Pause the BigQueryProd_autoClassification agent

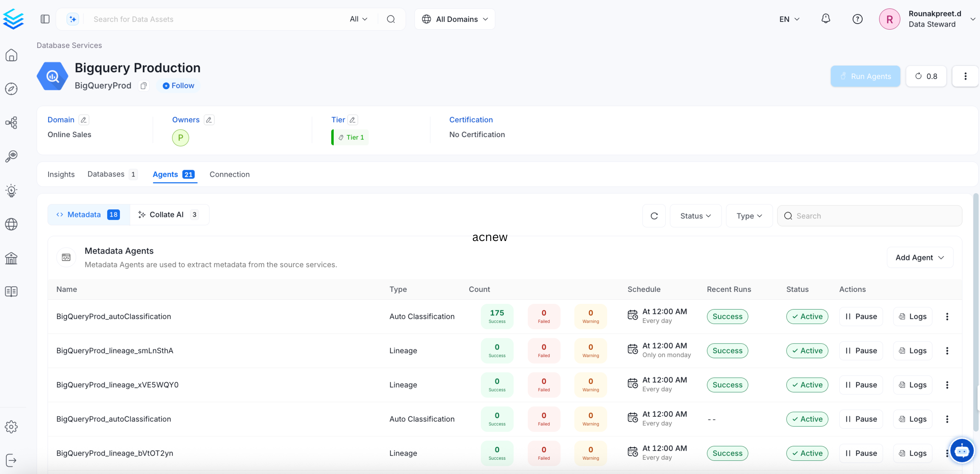861,316
